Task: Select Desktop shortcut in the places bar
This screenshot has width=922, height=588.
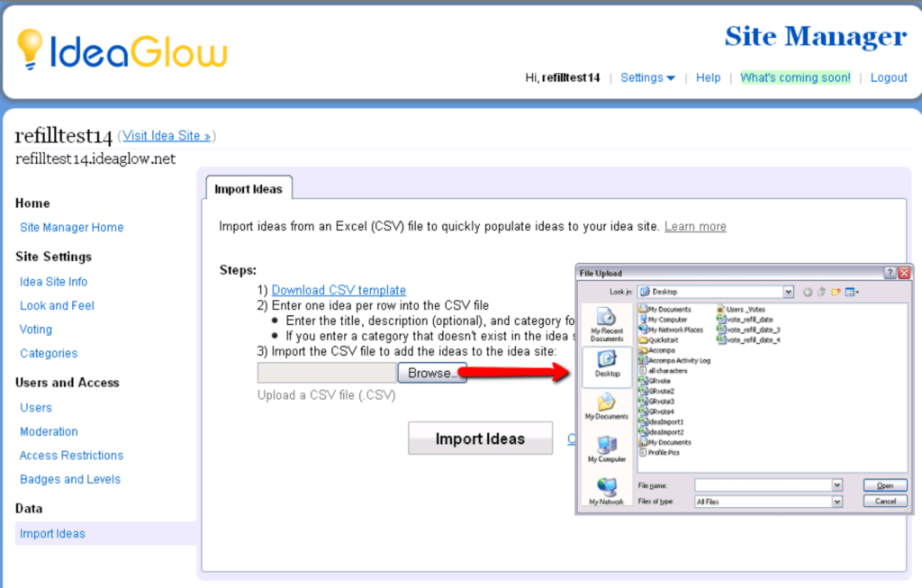Action: pos(607,366)
